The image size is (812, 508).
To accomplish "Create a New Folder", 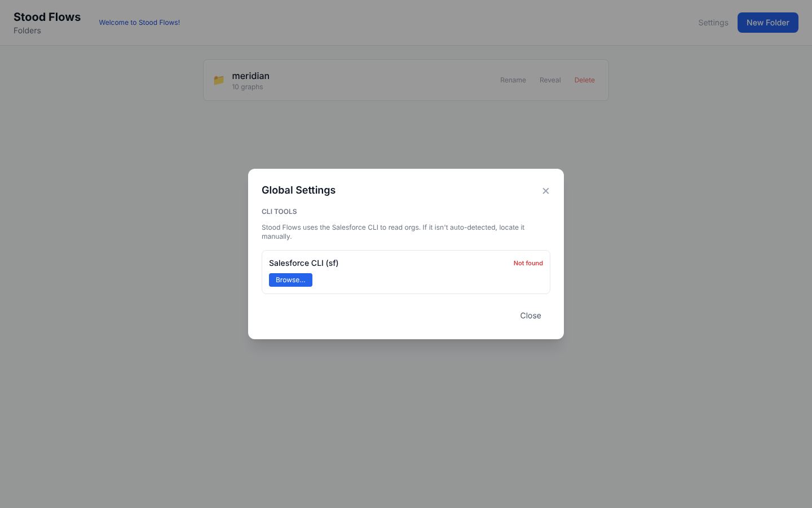I will click(768, 23).
